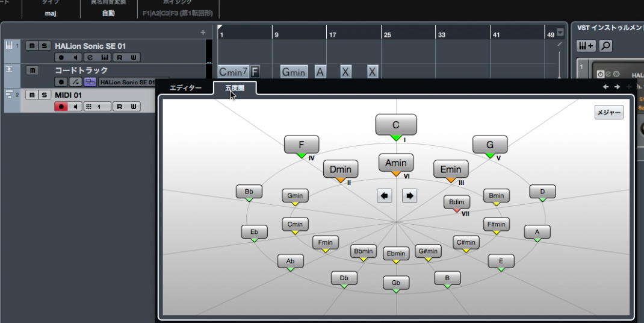Click the instrument track keyboard icon
The height and width of the screenshot is (323, 644).
pyautogui.click(x=8, y=45)
